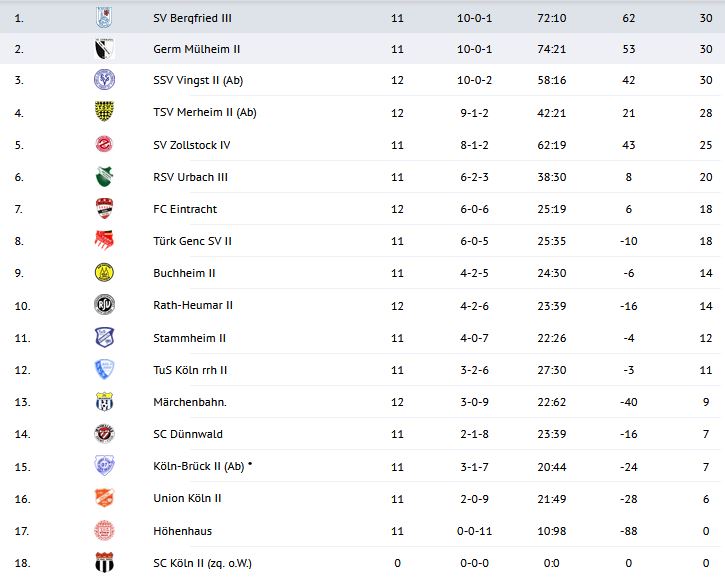Screen dimensions: 725x577
Task: Click the Buchheim II yellow club crest
Action: [104, 273]
